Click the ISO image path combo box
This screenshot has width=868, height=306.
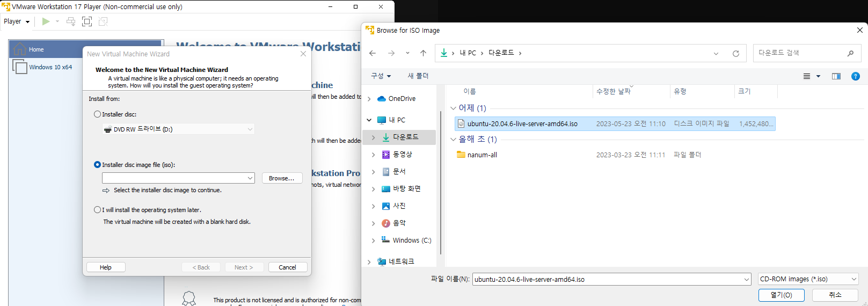coord(178,178)
